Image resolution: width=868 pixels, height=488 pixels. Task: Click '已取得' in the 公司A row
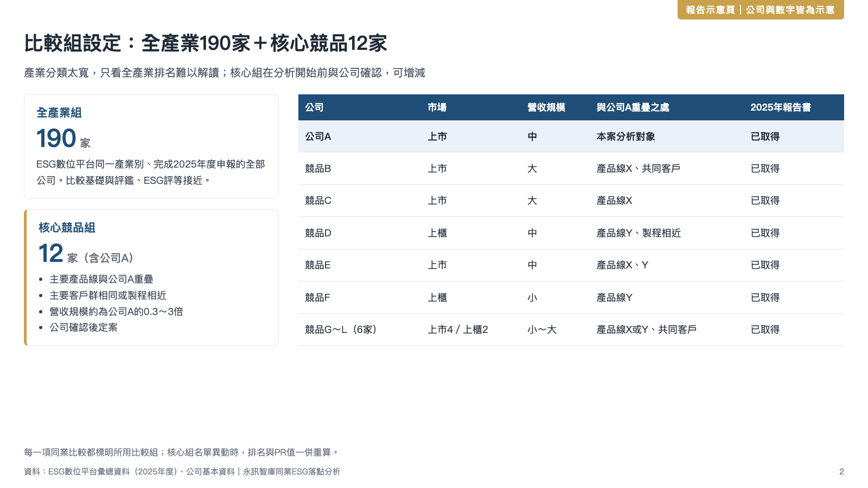click(765, 137)
